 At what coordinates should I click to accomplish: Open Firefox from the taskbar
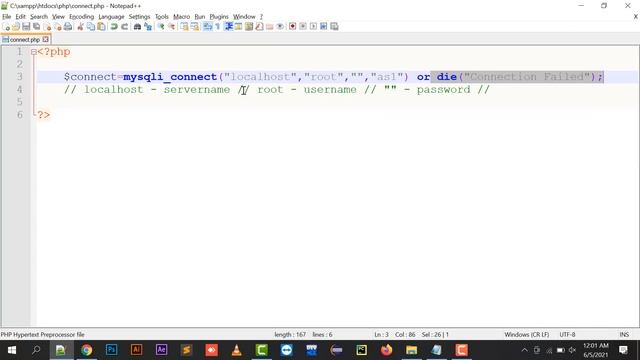pos(386,350)
